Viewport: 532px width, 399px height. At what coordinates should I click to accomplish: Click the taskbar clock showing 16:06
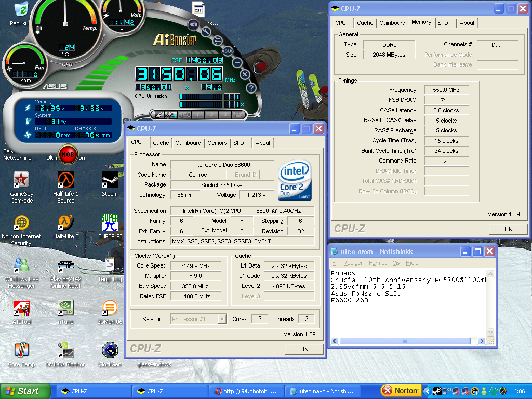517,391
